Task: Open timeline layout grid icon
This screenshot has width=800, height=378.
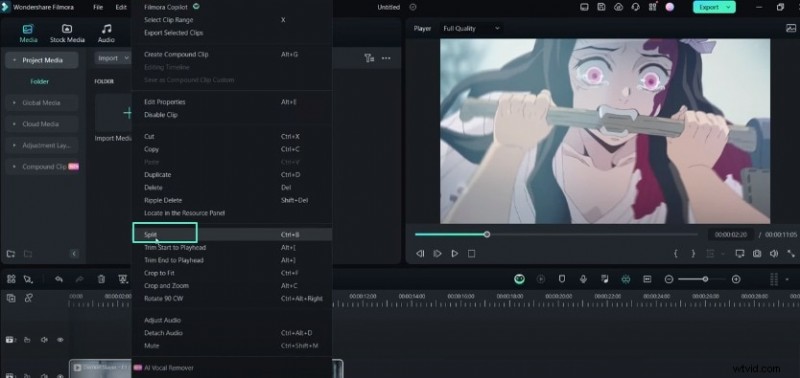Action: [11, 279]
